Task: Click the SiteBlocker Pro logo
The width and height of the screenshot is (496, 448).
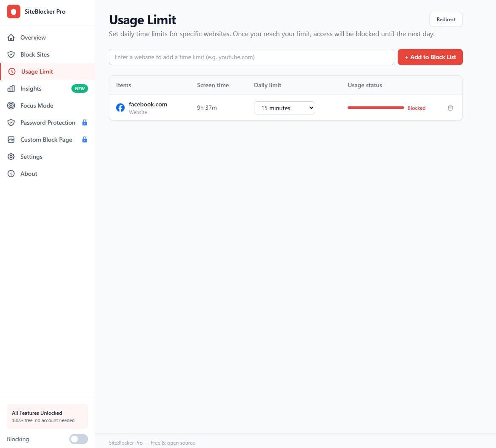Action: pos(14,11)
